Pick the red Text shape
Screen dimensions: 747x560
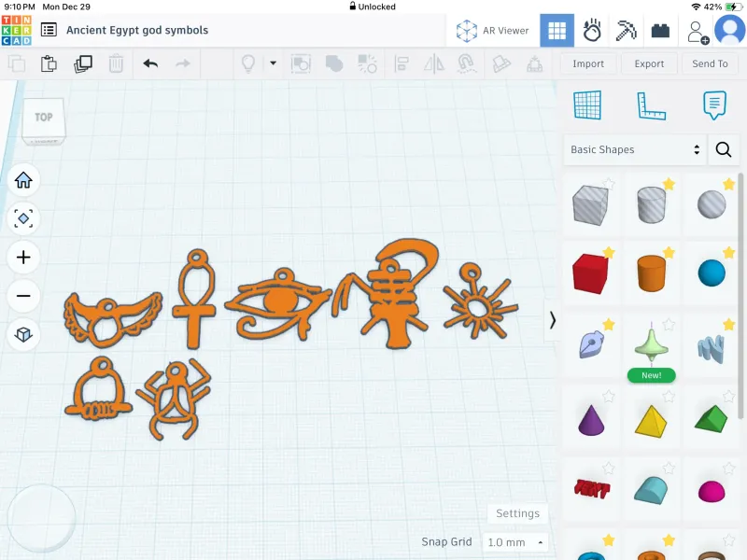tap(591, 489)
